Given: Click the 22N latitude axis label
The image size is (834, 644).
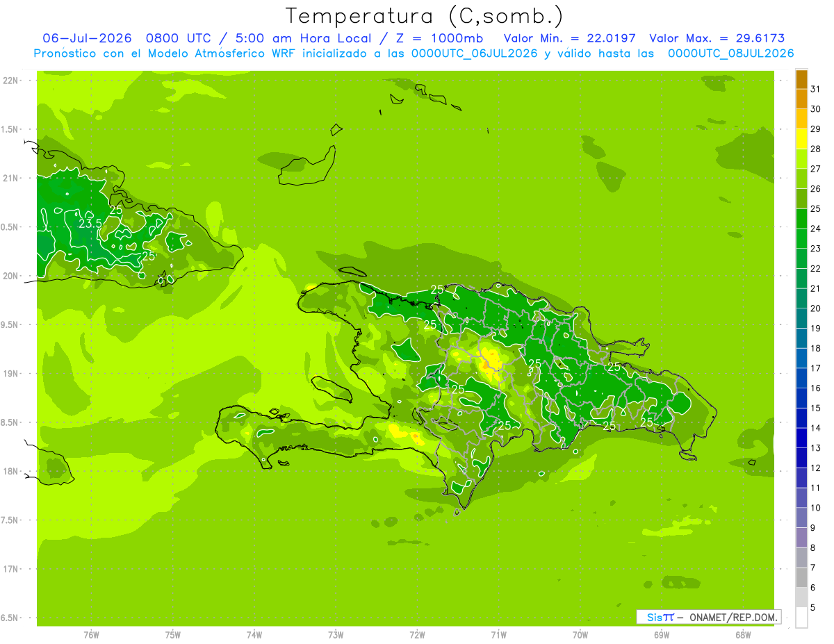Looking at the screenshot, I should (x=11, y=81).
